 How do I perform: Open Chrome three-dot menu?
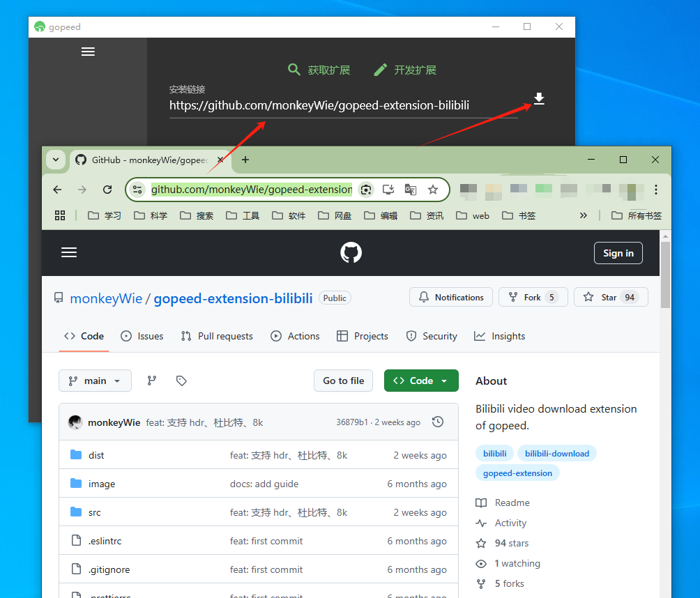[656, 190]
